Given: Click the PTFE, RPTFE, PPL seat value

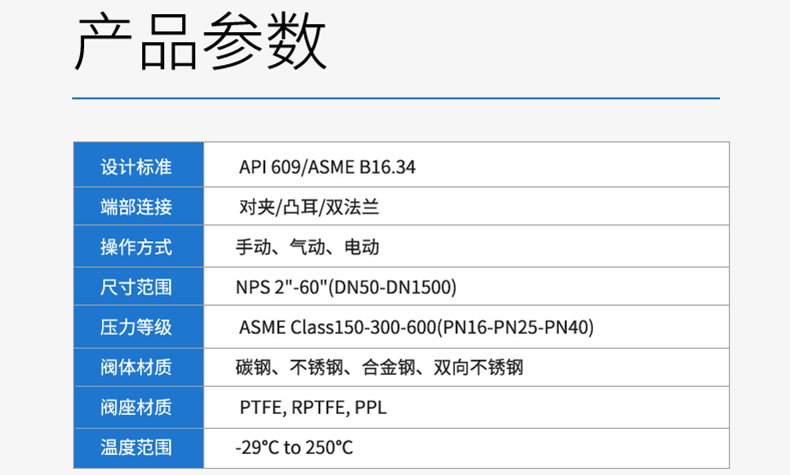Looking at the screenshot, I should coord(313,407).
